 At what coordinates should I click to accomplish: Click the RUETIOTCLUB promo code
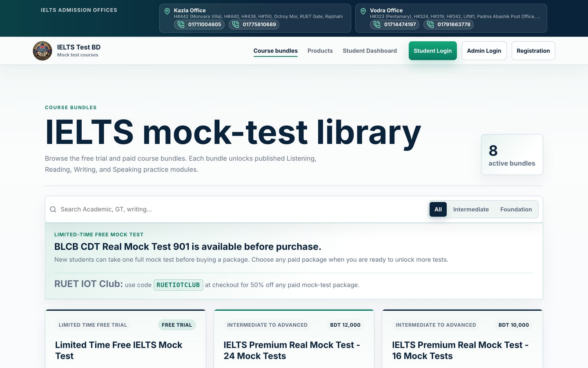(x=178, y=285)
